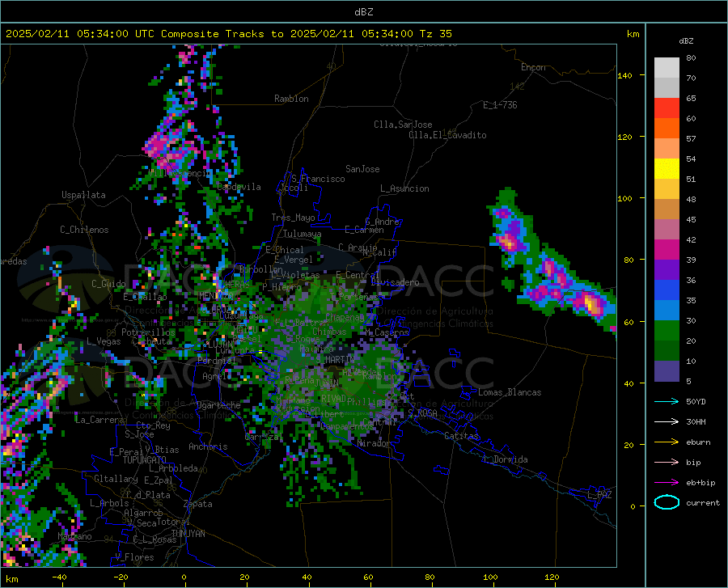
Task: Click the legend value '80'
Action: pos(691,58)
